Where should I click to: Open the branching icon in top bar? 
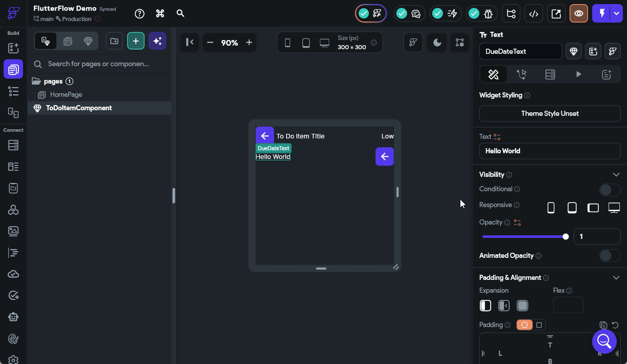pos(510,13)
